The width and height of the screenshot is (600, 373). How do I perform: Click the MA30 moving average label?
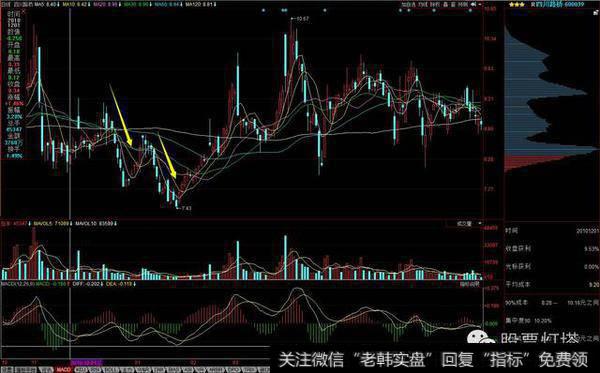tap(137, 5)
